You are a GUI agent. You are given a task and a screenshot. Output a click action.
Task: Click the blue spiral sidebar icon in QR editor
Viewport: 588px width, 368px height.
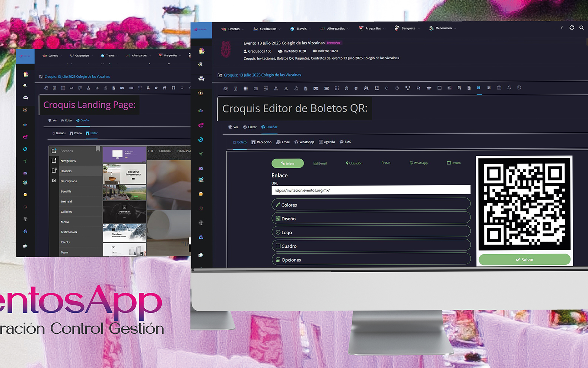201,139
